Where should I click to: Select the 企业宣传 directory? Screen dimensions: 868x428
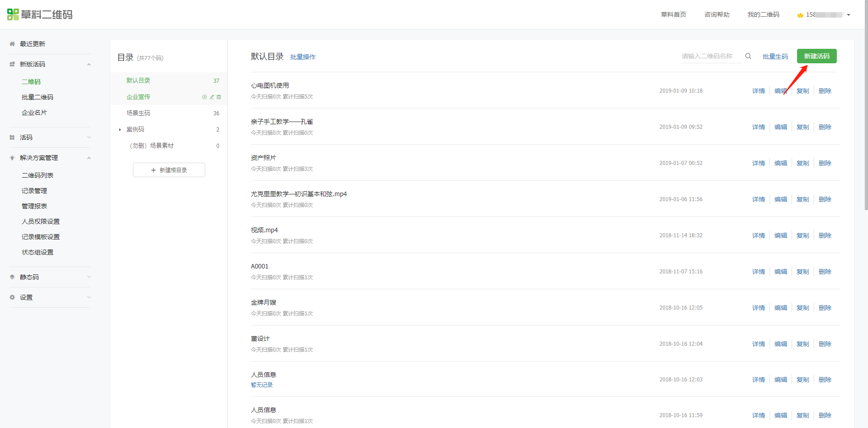click(169, 97)
